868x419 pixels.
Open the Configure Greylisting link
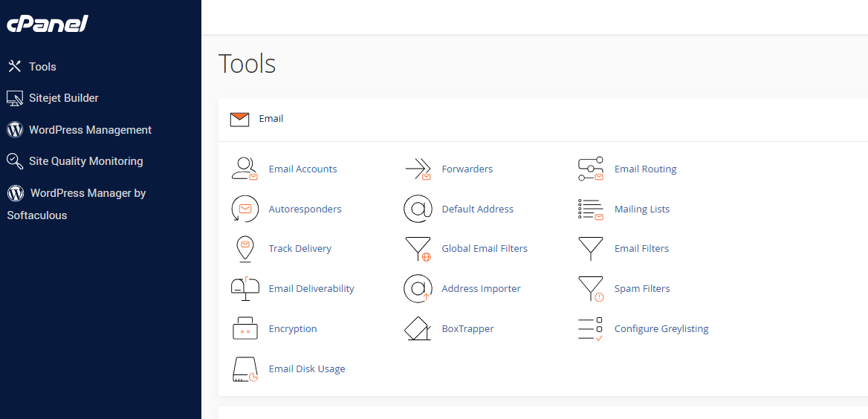[x=661, y=329]
